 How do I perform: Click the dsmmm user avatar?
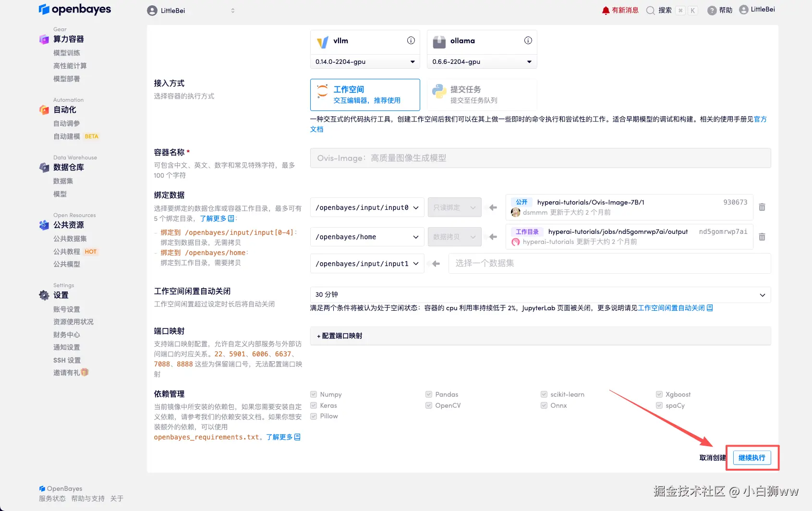(516, 212)
